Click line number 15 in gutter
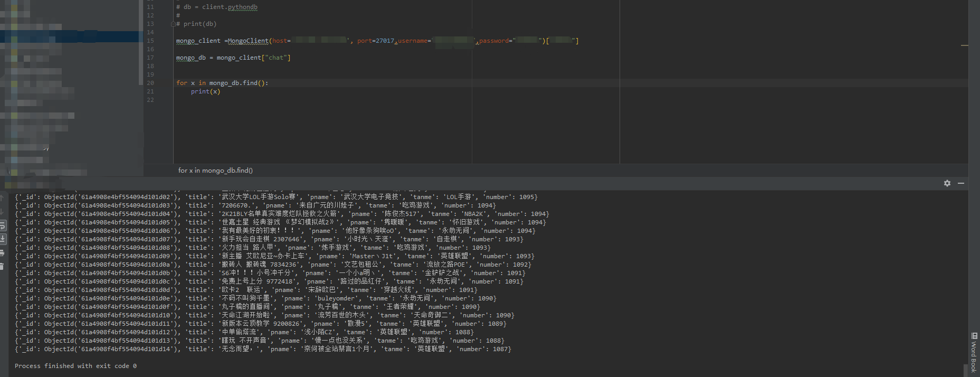 pos(150,41)
